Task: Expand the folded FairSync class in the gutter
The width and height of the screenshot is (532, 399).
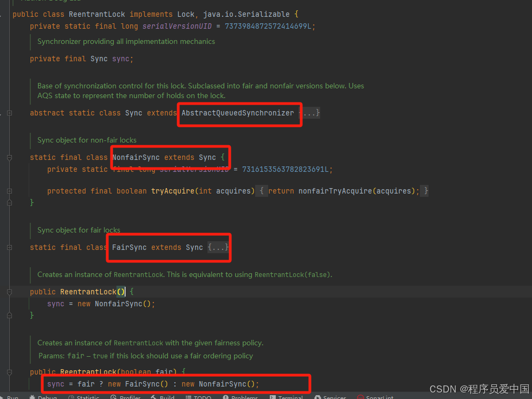Action: [x=10, y=248]
